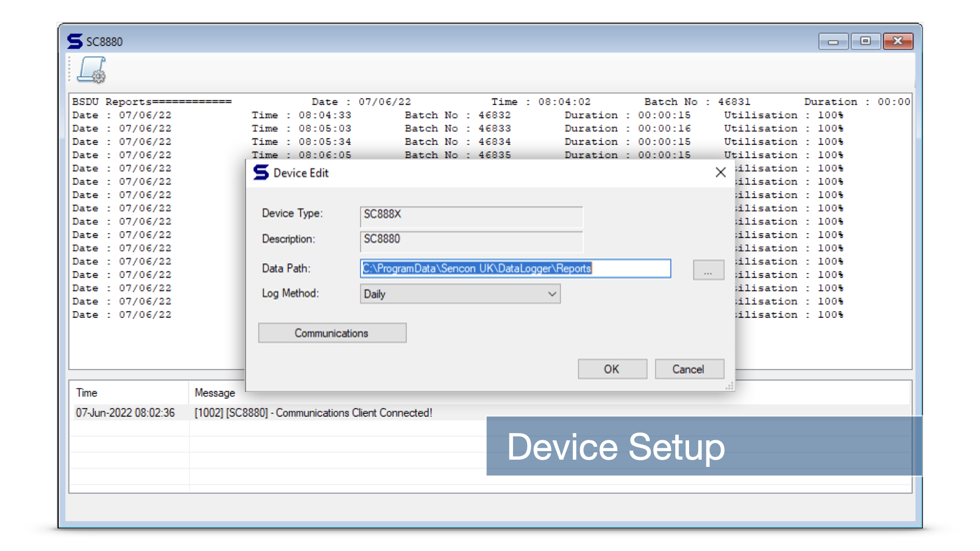
Task: Click the Data Path input field
Action: (516, 268)
